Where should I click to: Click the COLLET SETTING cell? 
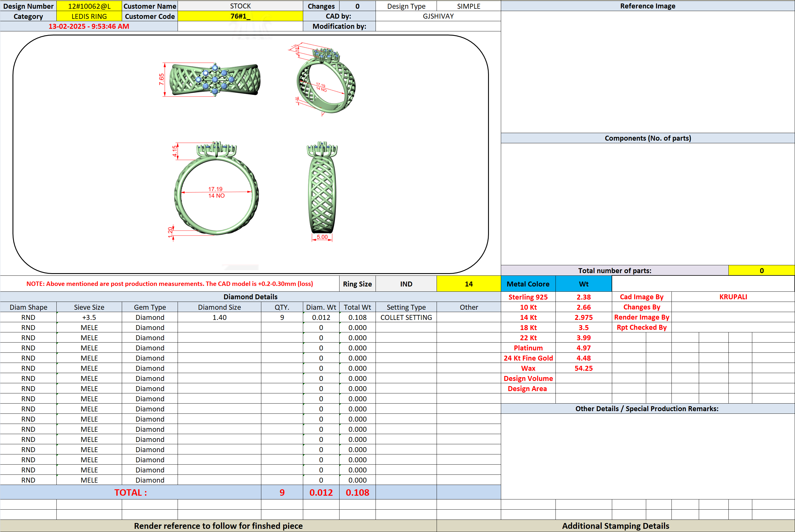(x=406, y=317)
